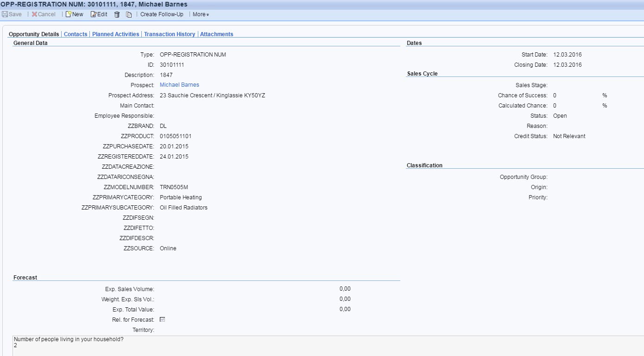The height and width of the screenshot is (356, 644).
Task: Switch to the Contacts tab
Action: pyautogui.click(x=76, y=34)
